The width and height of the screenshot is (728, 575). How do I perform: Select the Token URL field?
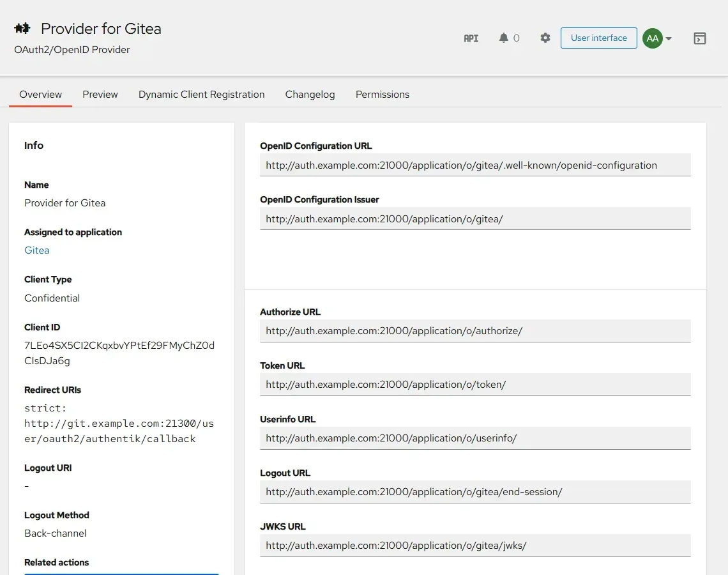tap(475, 385)
